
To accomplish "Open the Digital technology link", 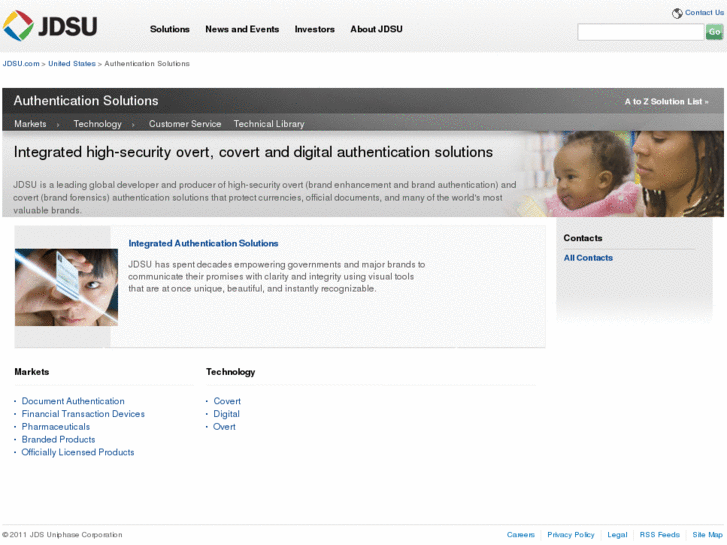I will pos(226,414).
